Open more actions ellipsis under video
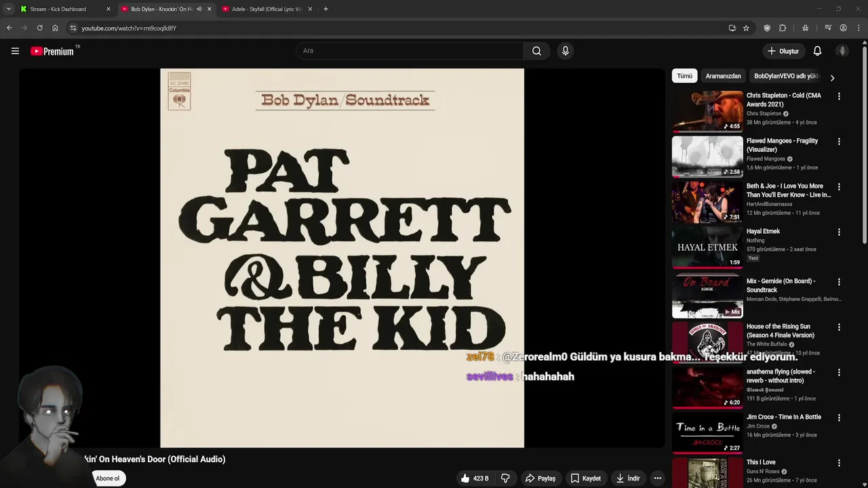868x488 pixels. (657, 479)
